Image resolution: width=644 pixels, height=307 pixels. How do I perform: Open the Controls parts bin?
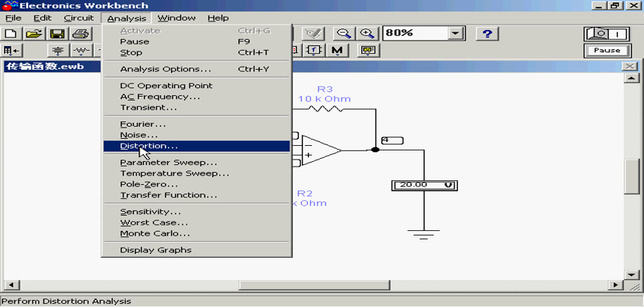(x=314, y=51)
